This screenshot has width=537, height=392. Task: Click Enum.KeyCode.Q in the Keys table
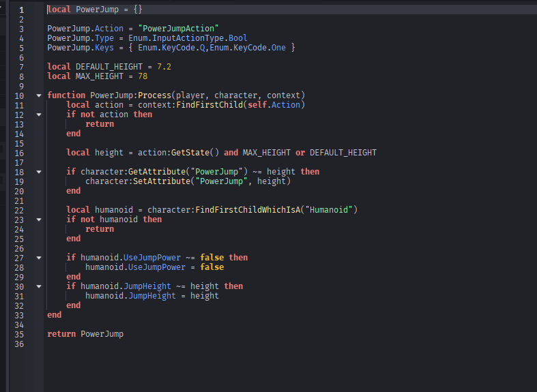[171, 48]
